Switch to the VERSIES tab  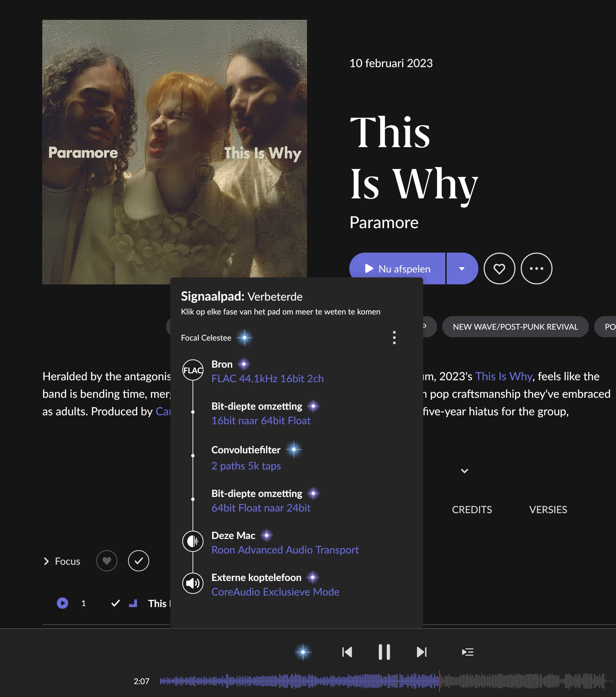pos(548,510)
